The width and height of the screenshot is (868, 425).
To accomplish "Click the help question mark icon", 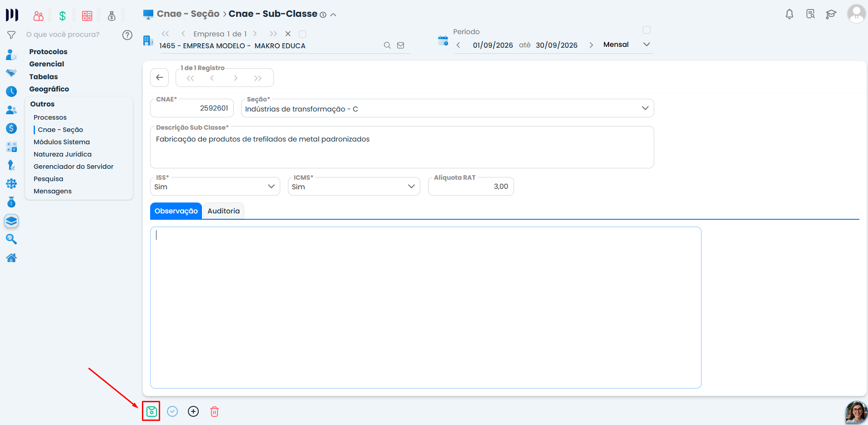I will coord(127,35).
